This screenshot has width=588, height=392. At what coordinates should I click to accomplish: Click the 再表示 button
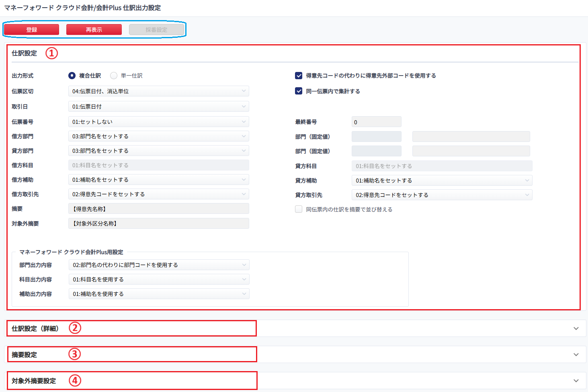[x=94, y=30]
